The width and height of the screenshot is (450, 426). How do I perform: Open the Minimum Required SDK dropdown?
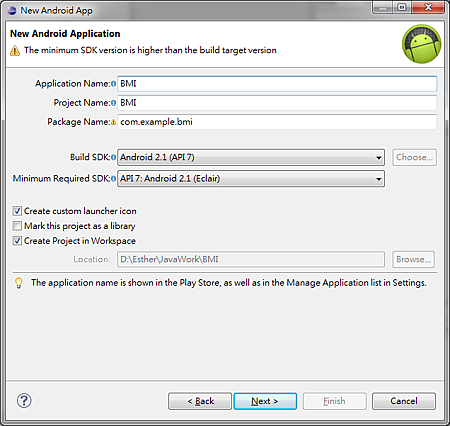(251, 179)
